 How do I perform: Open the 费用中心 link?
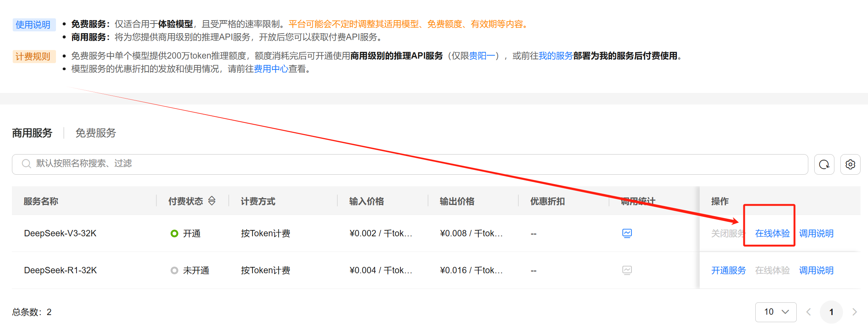tap(271, 69)
